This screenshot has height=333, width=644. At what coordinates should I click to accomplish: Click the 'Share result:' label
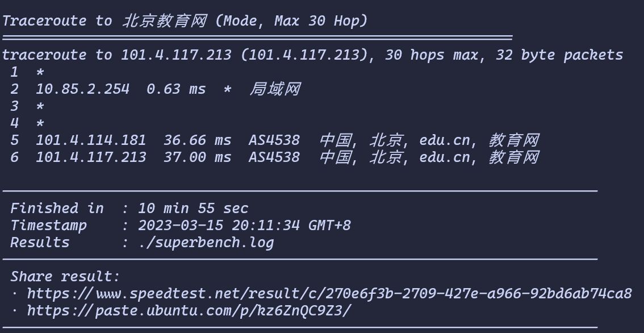65,277
